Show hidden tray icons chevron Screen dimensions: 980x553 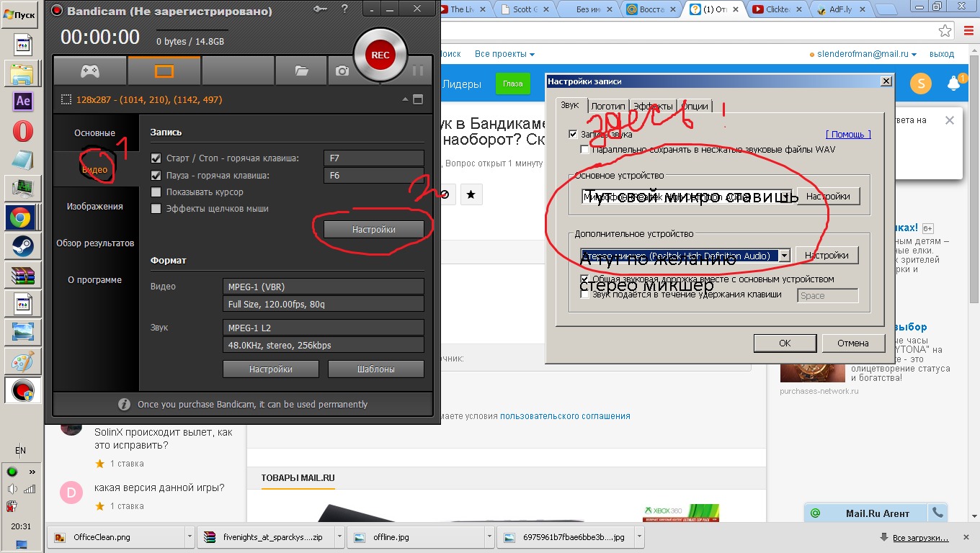[32, 472]
